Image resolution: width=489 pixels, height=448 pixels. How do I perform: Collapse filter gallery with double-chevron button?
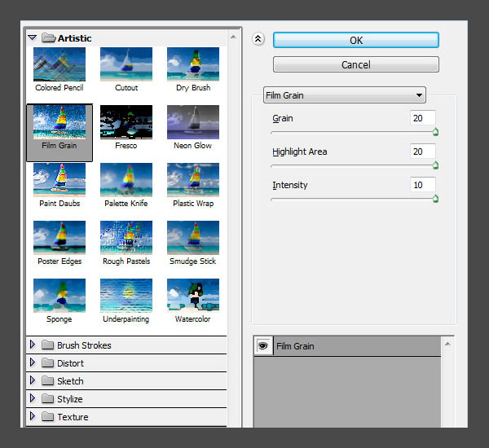(x=258, y=39)
